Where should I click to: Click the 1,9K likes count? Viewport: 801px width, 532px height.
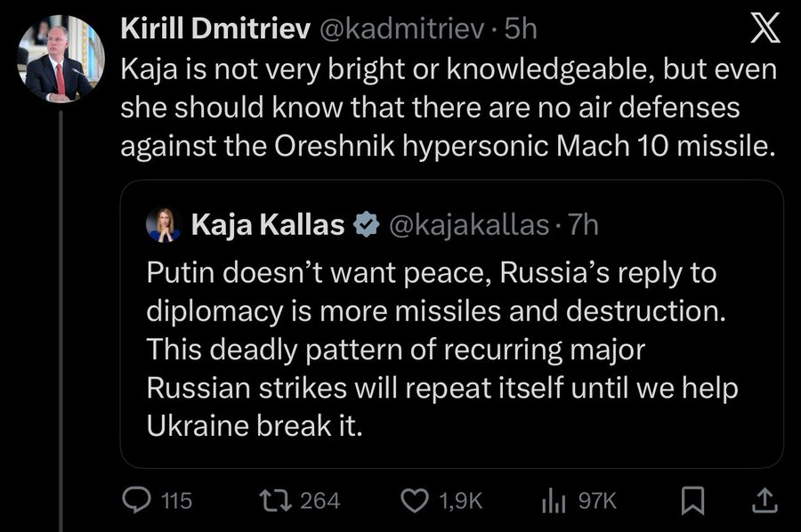pos(460,501)
